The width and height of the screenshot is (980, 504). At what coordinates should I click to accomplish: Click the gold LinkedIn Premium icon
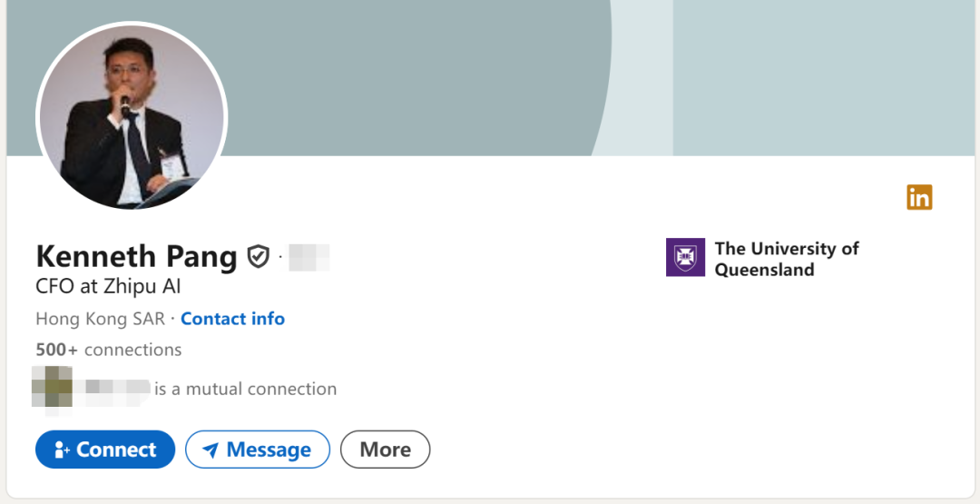click(919, 197)
